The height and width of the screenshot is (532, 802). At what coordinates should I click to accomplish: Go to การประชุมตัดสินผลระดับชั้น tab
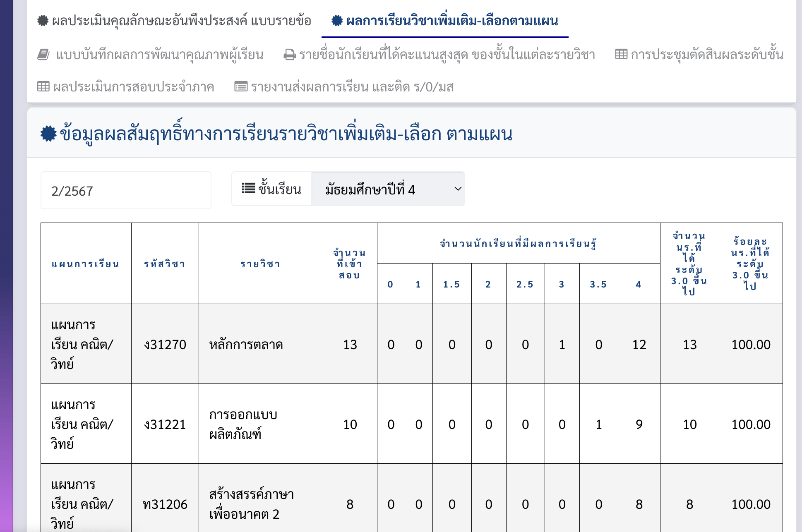pyautogui.click(x=707, y=55)
